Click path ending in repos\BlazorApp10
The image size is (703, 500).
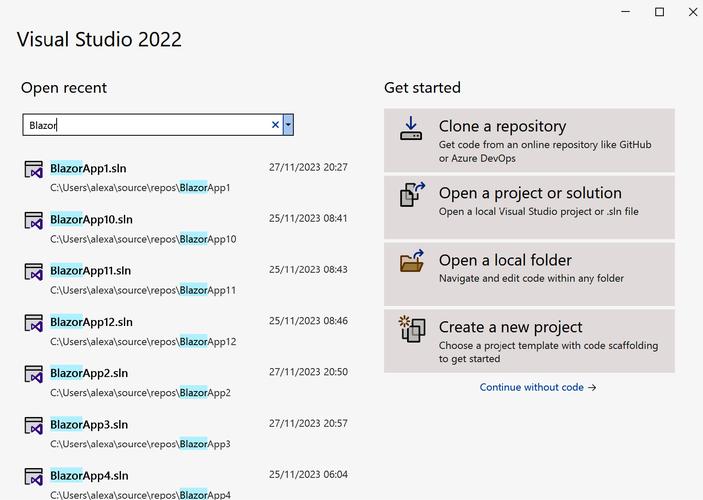(x=143, y=239)
